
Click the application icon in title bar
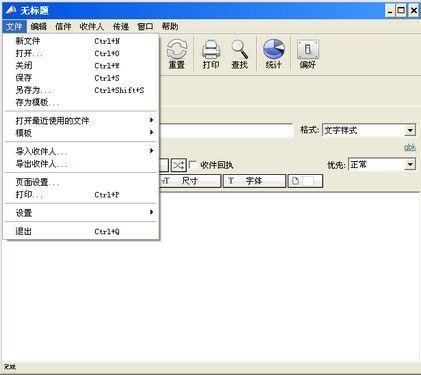pos(11,10)
